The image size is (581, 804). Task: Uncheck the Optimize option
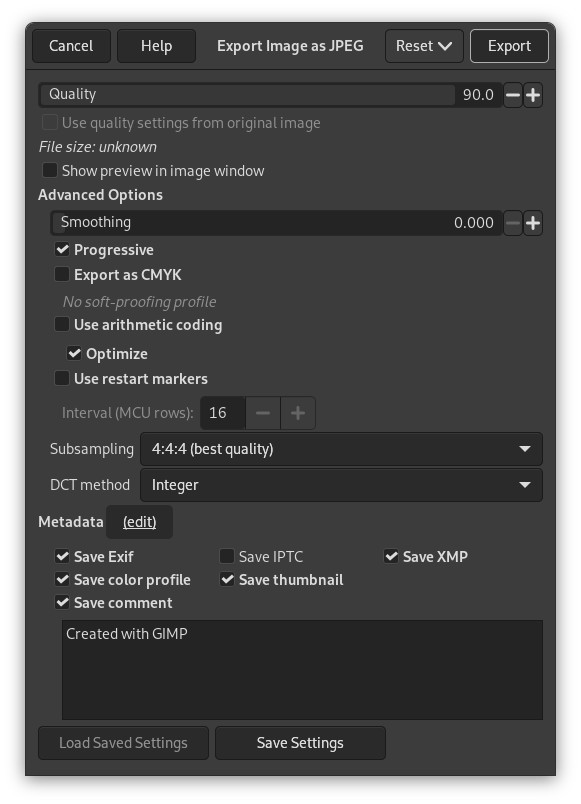click(x=74, y=353)
